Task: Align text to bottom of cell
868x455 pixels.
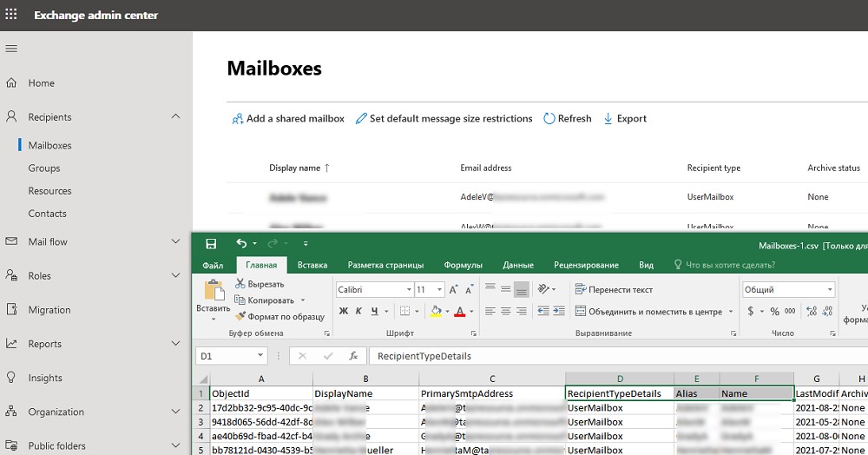Action: click(521, 289)
